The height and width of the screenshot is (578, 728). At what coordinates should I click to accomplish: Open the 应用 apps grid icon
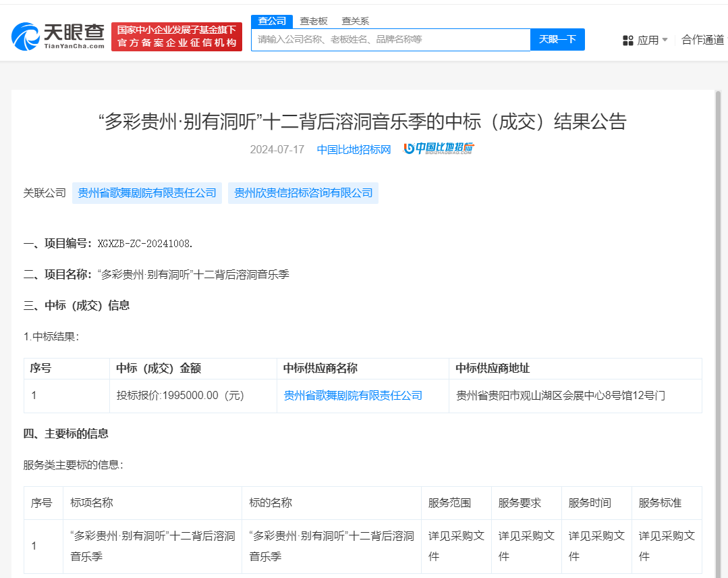627,40
